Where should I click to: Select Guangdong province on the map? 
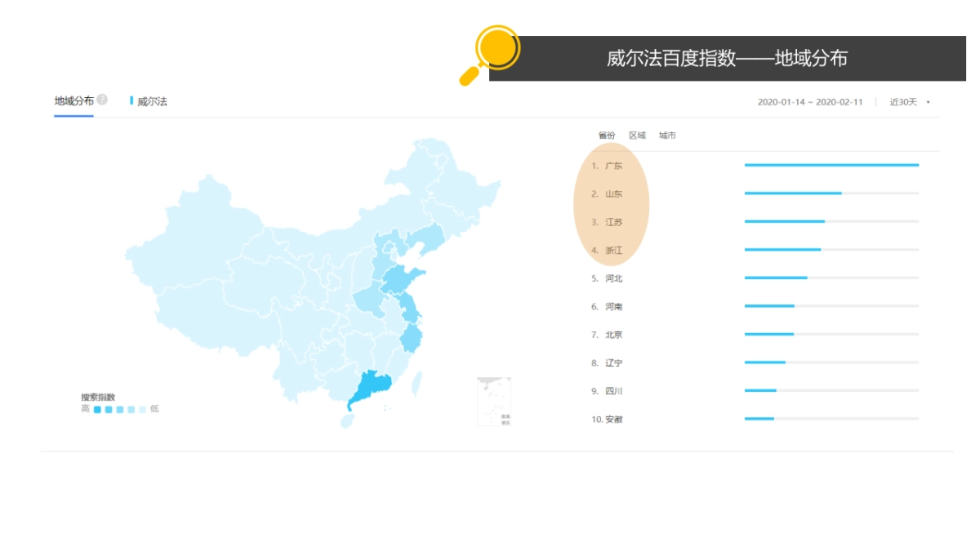click(x=372, y=384)
